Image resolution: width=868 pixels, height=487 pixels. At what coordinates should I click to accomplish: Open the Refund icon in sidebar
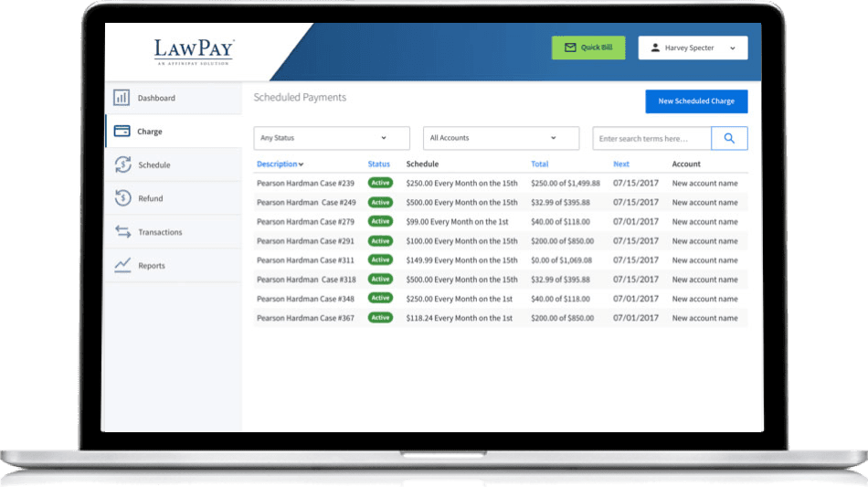(x=123, y=198)
